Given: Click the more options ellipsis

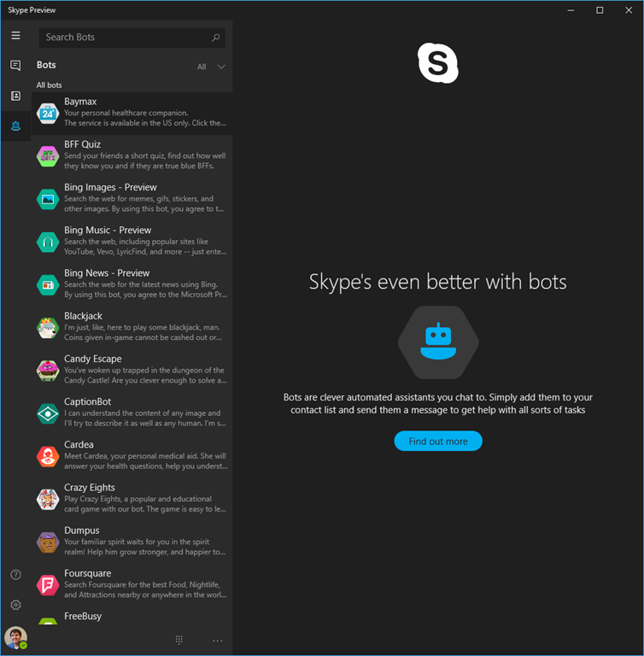Looking at the screenshot, I should click(x=217, y=640).
